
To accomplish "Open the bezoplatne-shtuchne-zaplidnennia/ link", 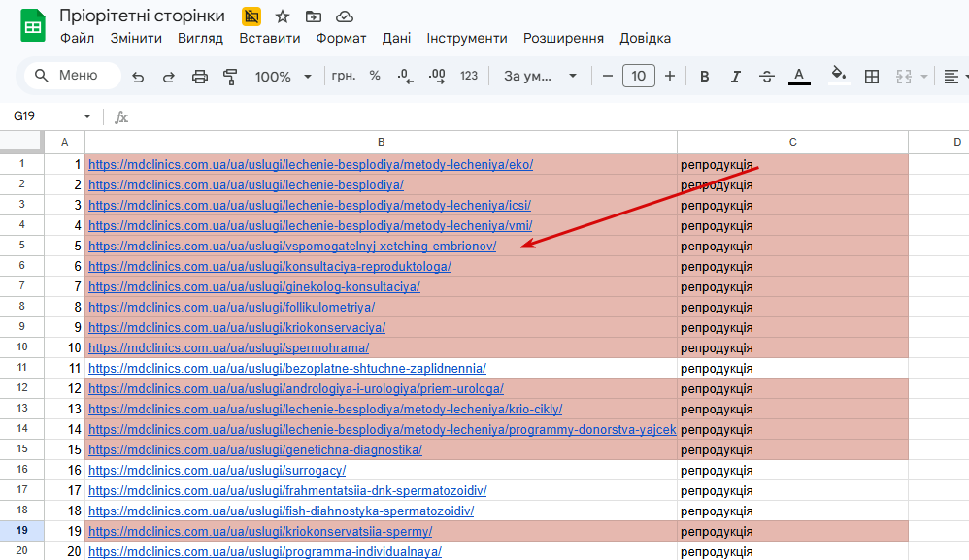I will point(287,368).
